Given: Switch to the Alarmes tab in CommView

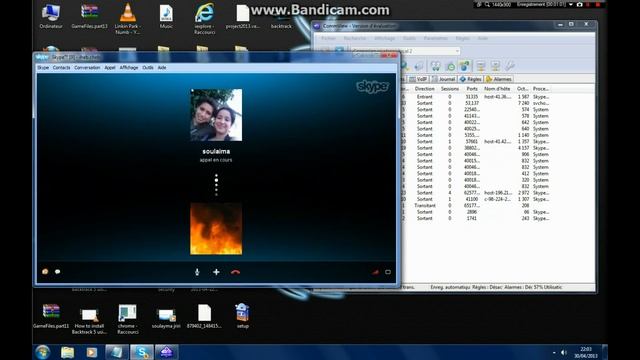Looking at the screenshot, I should [x=499, y=79].
